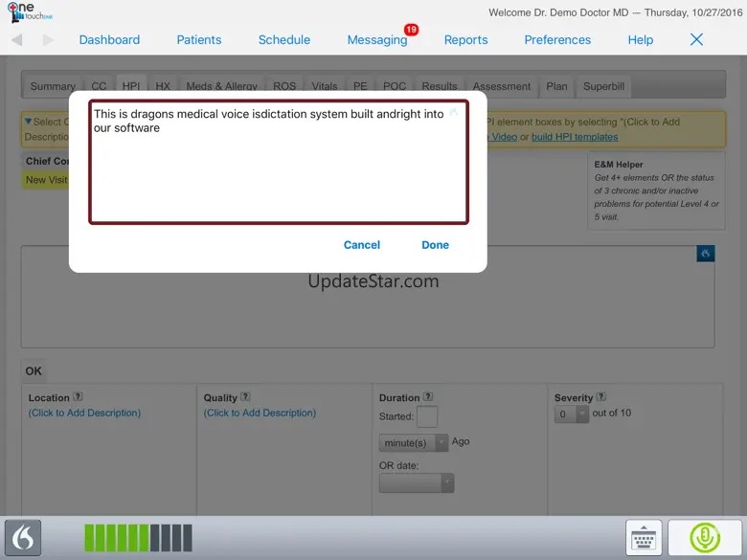Tap the faint Dragon icon inside dictation field
This screenshot has height=560, width=747.
(454, 112)
